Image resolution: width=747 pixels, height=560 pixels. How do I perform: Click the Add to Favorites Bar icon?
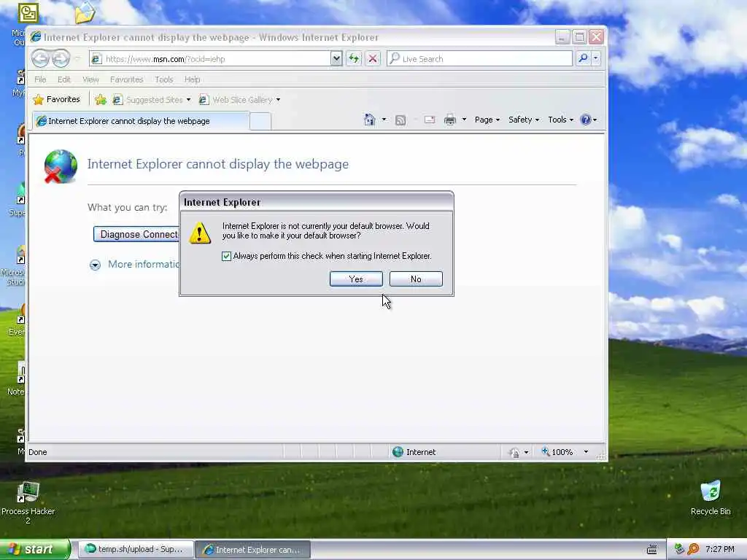coord(101,99)
